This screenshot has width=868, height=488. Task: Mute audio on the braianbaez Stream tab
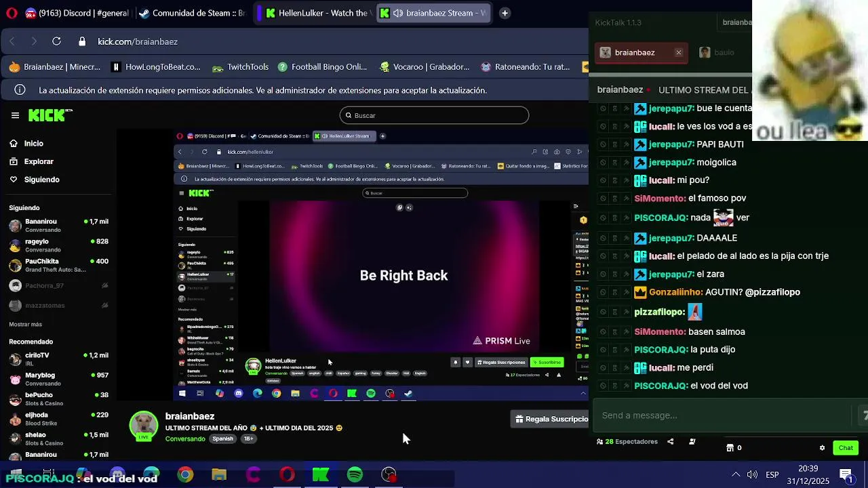click(x=398, y=13)
